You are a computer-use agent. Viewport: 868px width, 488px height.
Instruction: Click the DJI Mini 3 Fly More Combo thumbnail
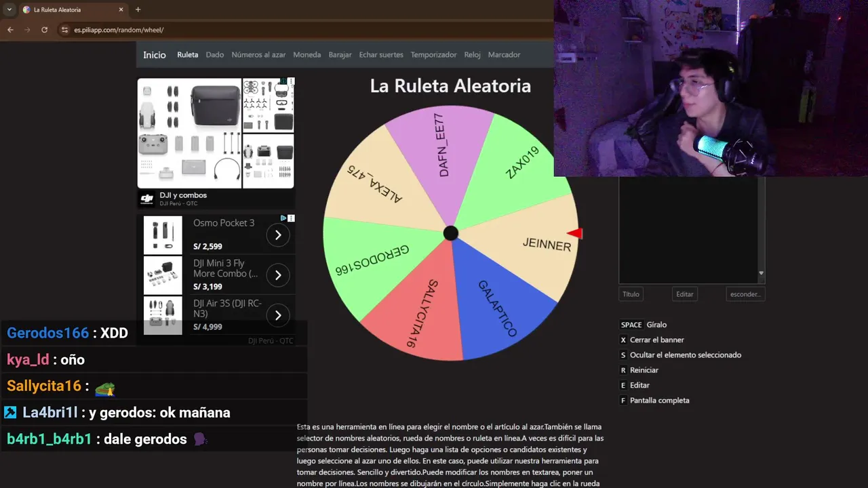163,275
